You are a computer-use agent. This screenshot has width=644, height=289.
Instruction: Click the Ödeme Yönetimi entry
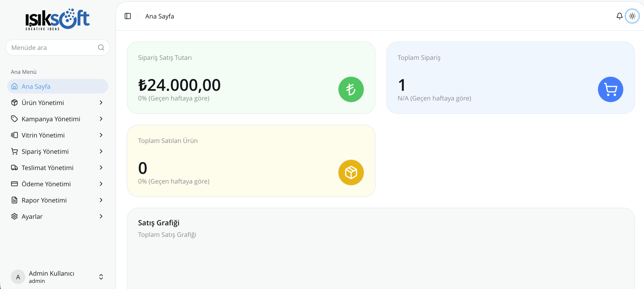pos(46,184)
